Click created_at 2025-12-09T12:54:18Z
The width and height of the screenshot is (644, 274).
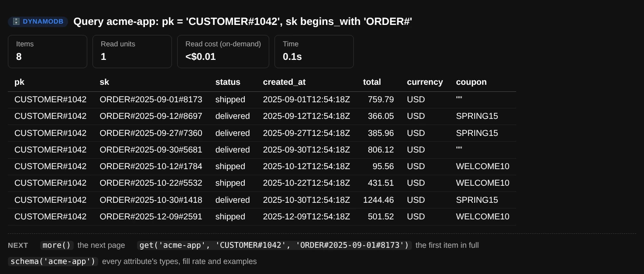pos(306,217)
